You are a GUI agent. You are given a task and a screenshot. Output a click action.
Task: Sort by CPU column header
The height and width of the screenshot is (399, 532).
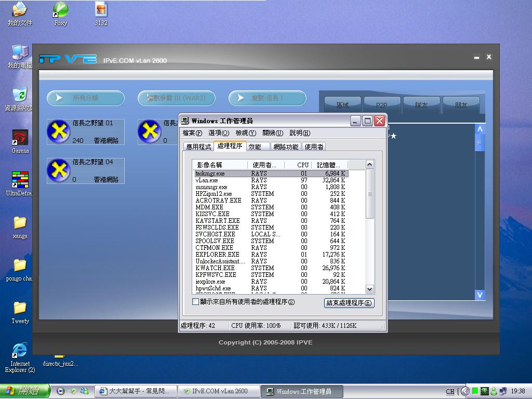(298, 165)
